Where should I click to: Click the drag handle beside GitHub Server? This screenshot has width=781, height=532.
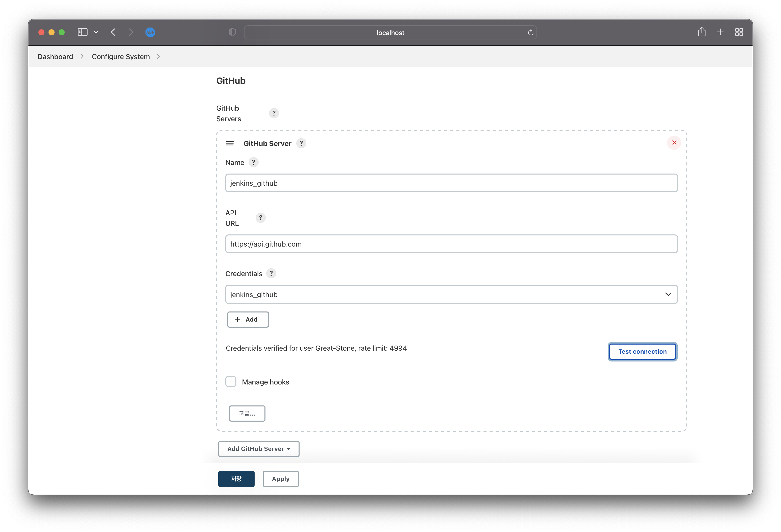tap(230, 143)
